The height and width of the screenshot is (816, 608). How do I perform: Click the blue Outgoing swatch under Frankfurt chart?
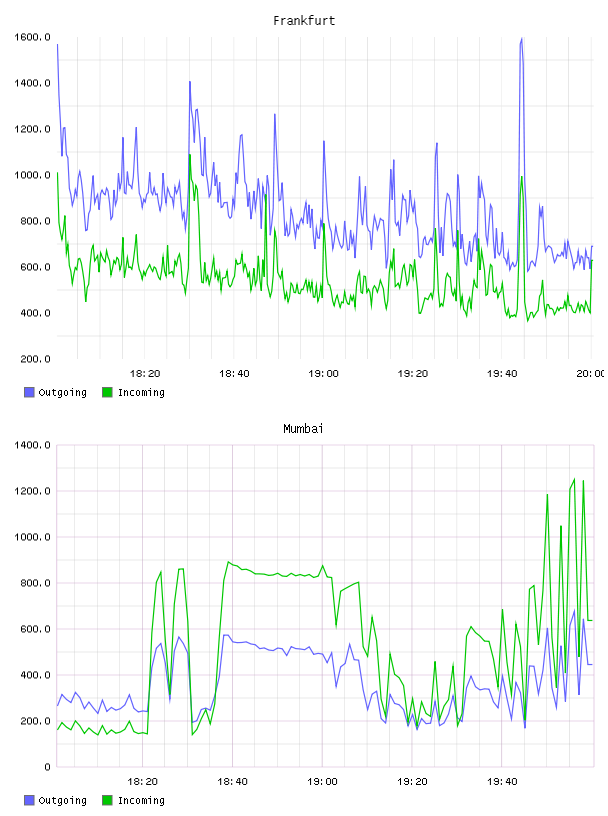click(x=29, y=392)
